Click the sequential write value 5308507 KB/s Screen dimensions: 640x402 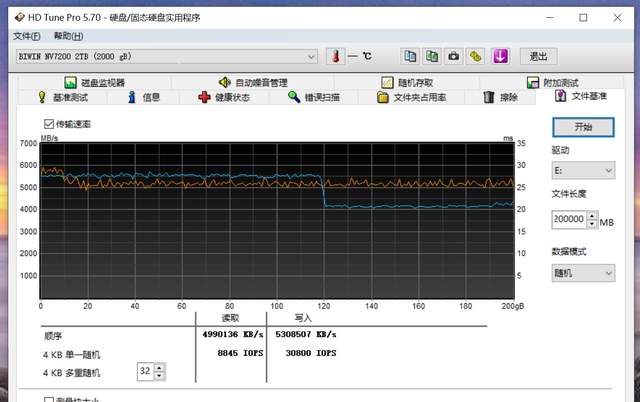click(x=306, y=335)
